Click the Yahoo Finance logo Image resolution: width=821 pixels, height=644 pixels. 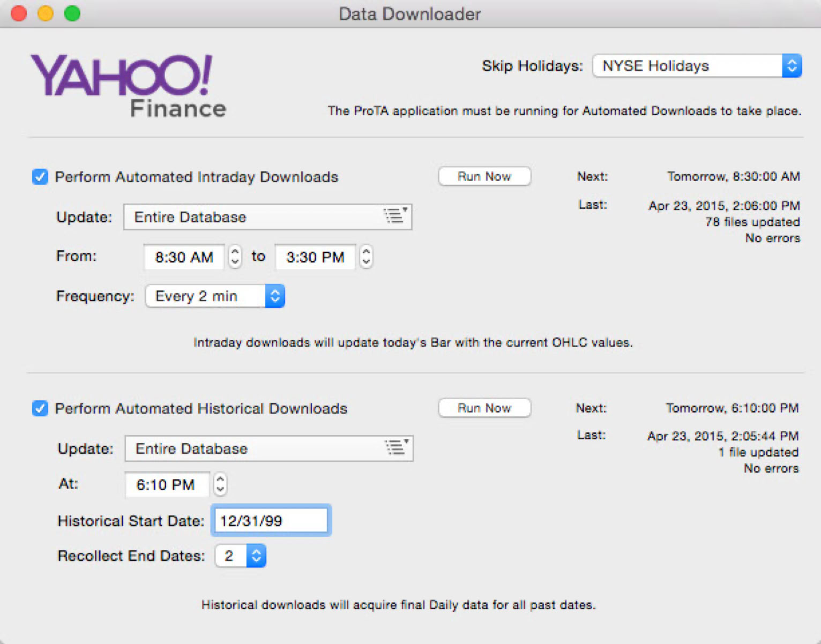[128, 86]
